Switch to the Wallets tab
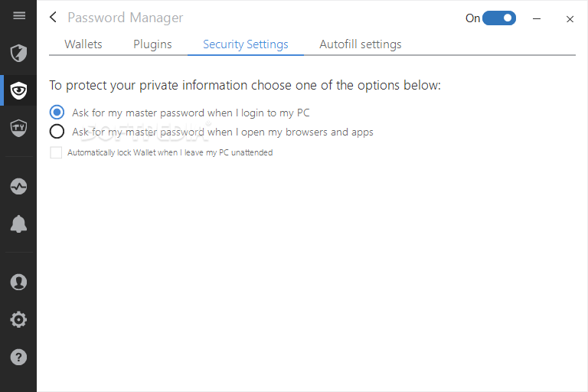The height and width of the screenshot is (392, 588). 83,44
